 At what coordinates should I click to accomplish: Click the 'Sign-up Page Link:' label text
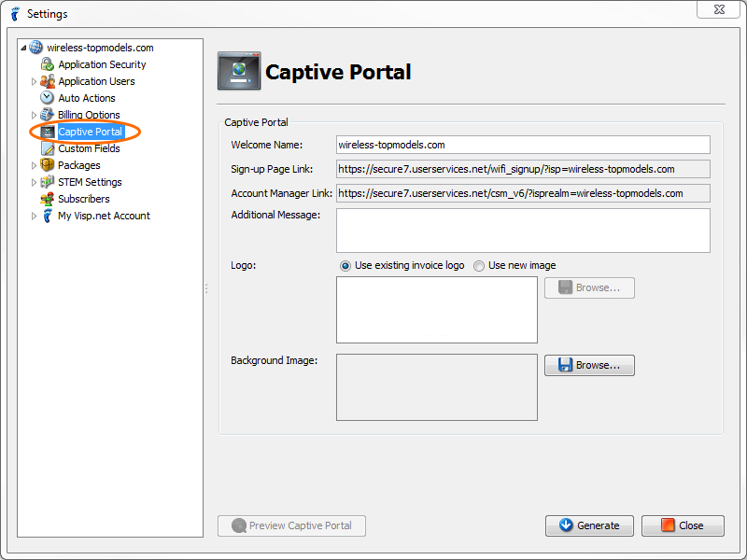pos(272,169)
